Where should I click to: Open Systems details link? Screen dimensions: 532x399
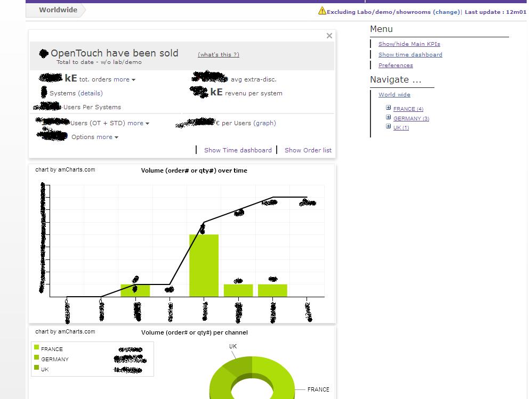90,93
